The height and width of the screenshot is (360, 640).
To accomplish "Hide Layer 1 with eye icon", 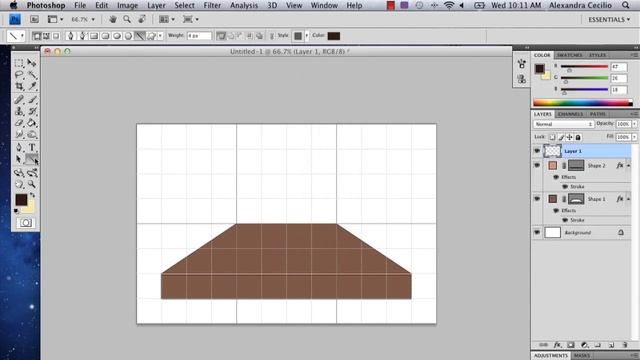I will click(x=537, y=151).
